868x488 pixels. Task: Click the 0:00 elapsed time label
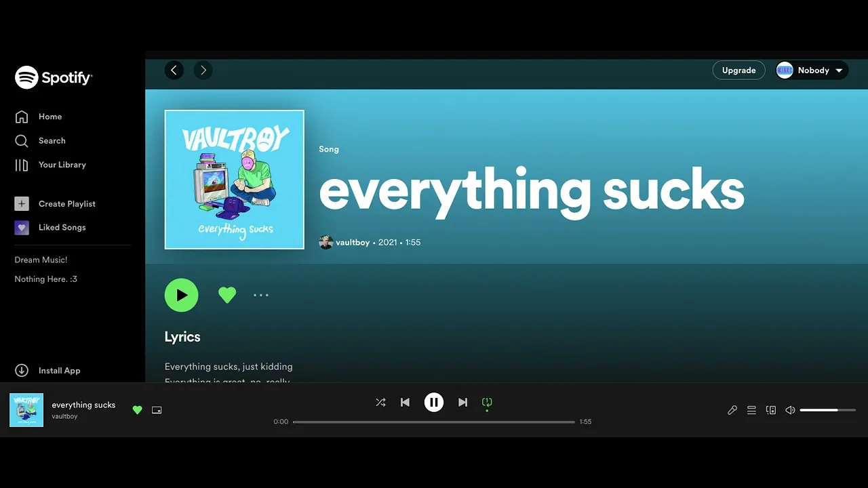click(281, 422)
